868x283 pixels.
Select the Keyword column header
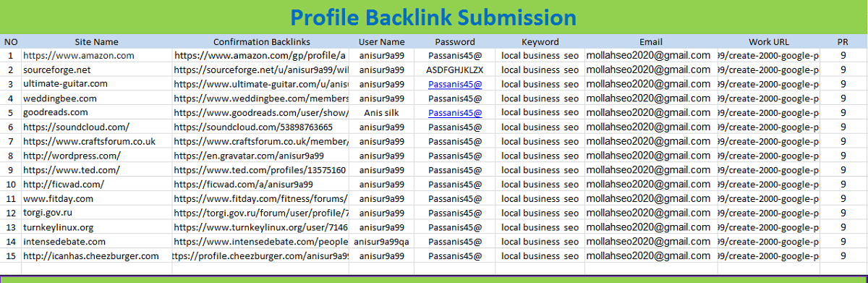pyautogui.click(x=540, y=42)
